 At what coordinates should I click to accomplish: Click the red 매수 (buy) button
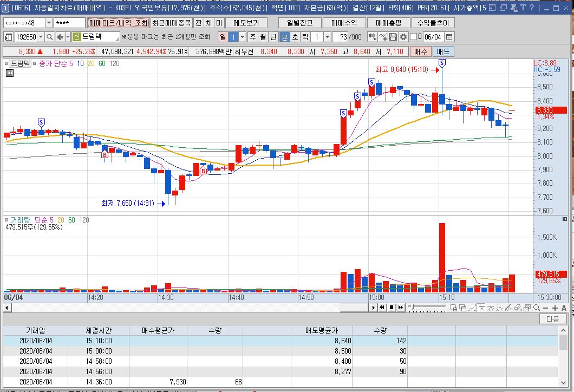[421, 52]
